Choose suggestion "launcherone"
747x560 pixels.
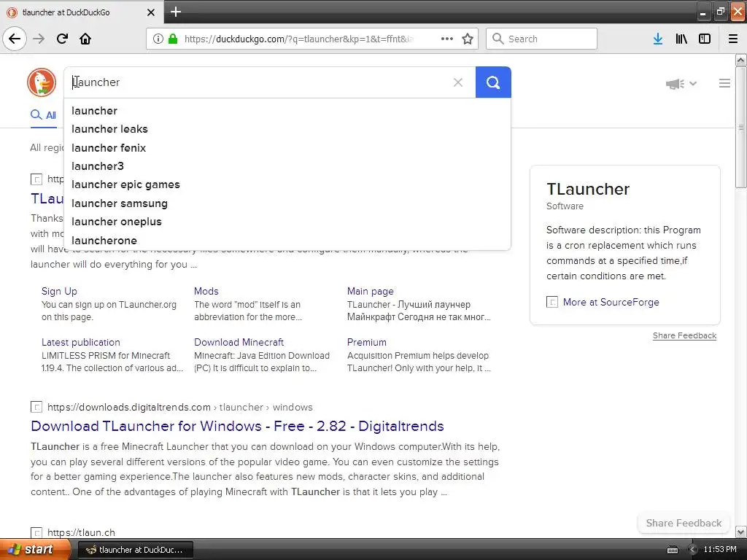[104, 241]
